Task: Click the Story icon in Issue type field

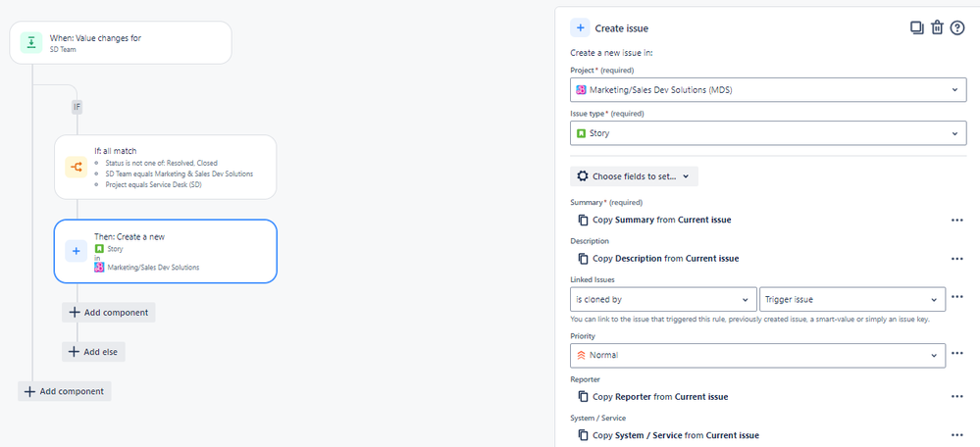Action: 582,133
